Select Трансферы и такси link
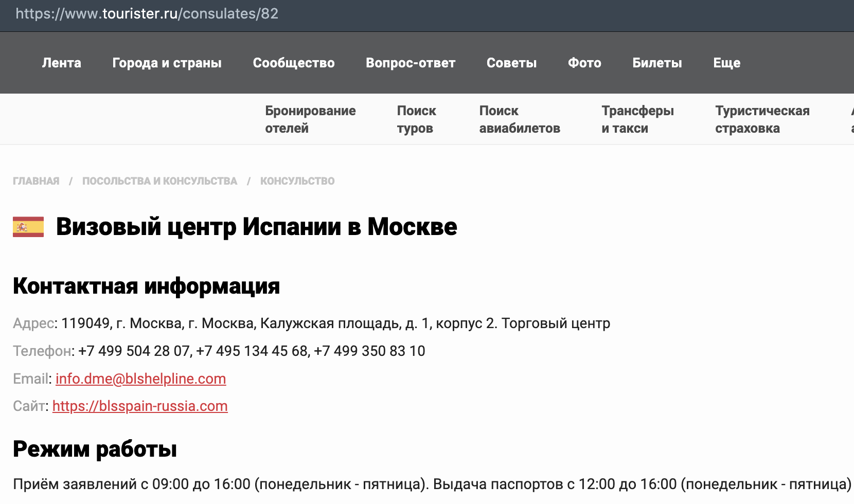 click(637, 119)
